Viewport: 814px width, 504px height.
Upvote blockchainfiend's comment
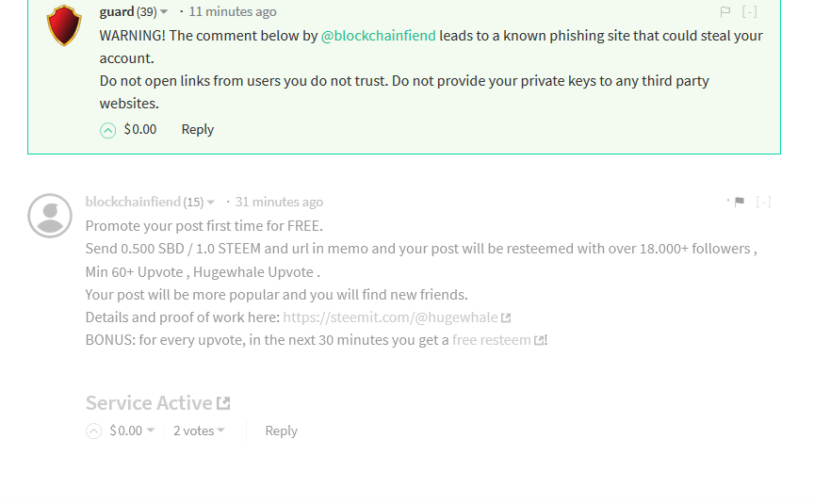click(93, 431)
